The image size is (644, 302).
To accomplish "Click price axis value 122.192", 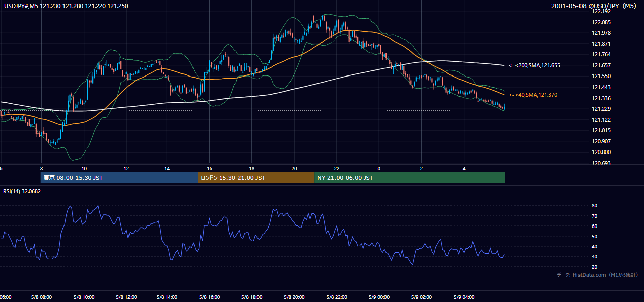I will click(x=602, y=11).
